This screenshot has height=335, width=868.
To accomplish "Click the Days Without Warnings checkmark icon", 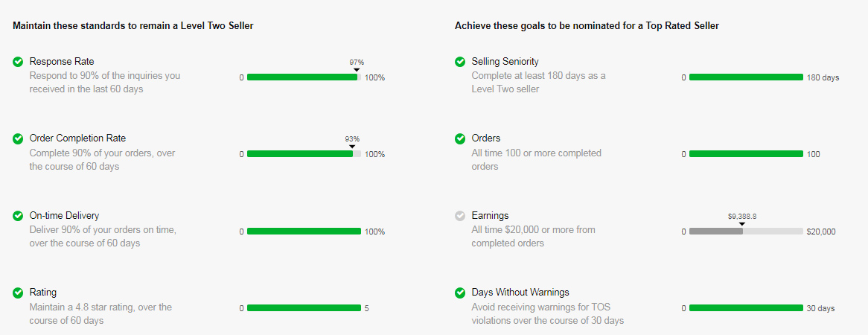I will [460, 293].
